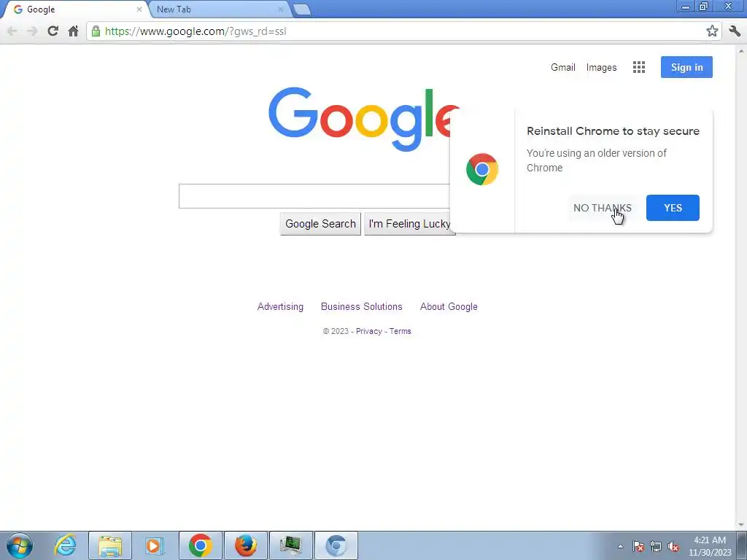
Task: Open the clock showing 4:21 AM
Action: (x=709, y=546)
